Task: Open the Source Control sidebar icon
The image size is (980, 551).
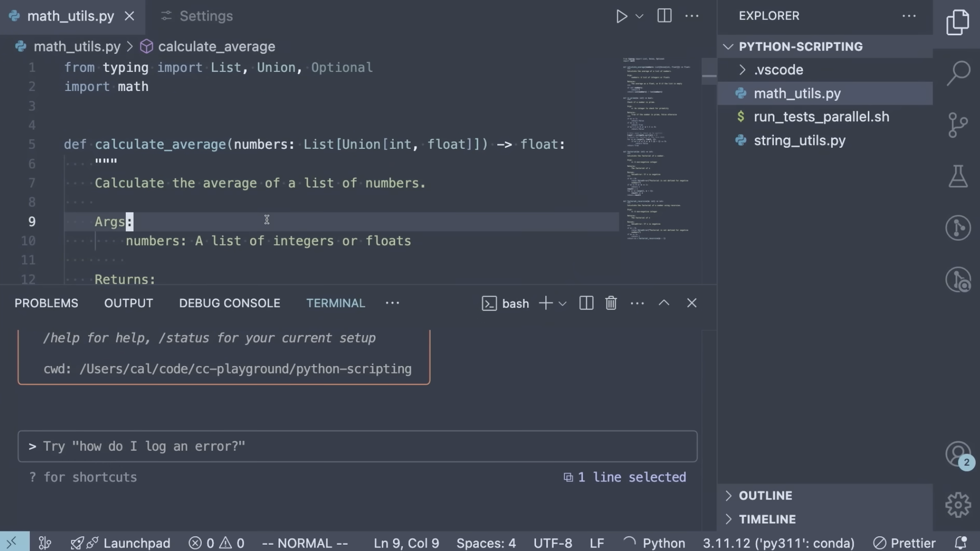Action: coord(958,125)
